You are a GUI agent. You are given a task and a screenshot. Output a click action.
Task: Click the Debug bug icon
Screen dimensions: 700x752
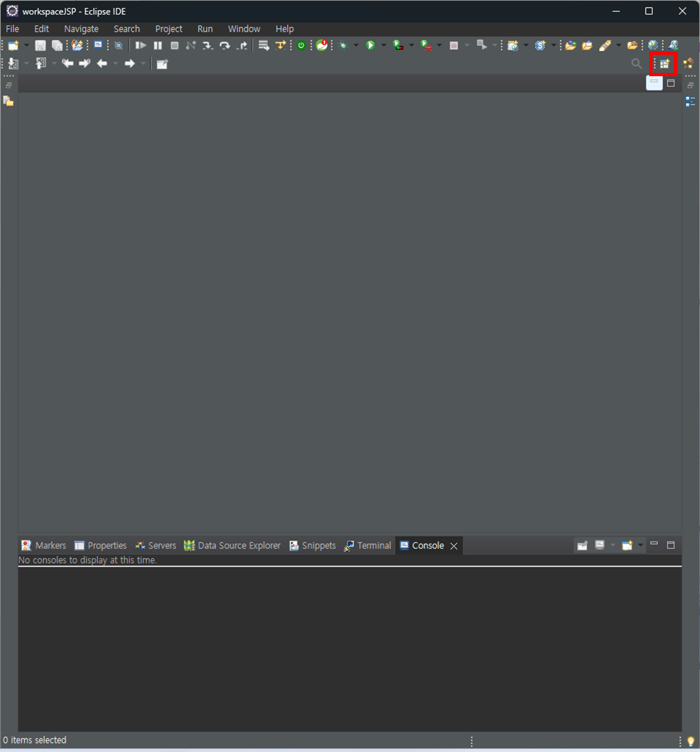point(343,45)
